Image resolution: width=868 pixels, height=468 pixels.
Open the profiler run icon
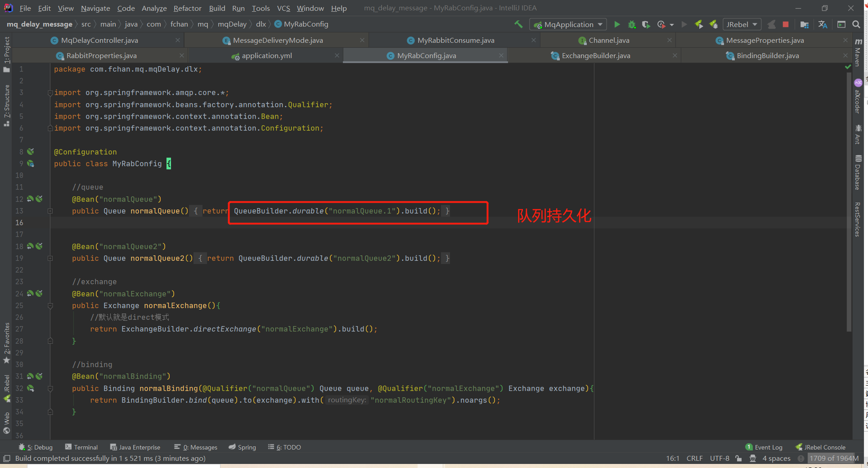(661, 24)
